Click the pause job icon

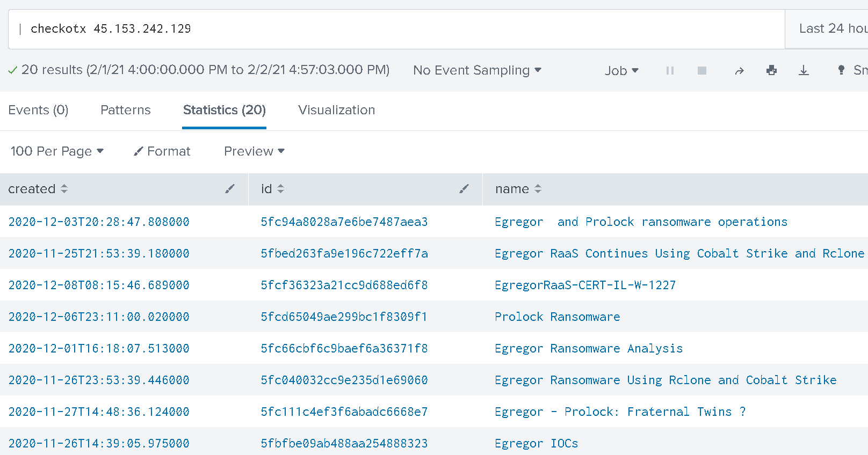tap(670, 71)
